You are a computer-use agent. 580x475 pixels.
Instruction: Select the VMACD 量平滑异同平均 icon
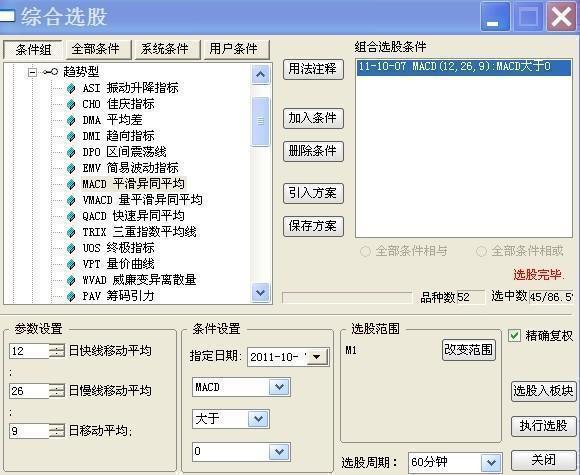pos(70,200)
